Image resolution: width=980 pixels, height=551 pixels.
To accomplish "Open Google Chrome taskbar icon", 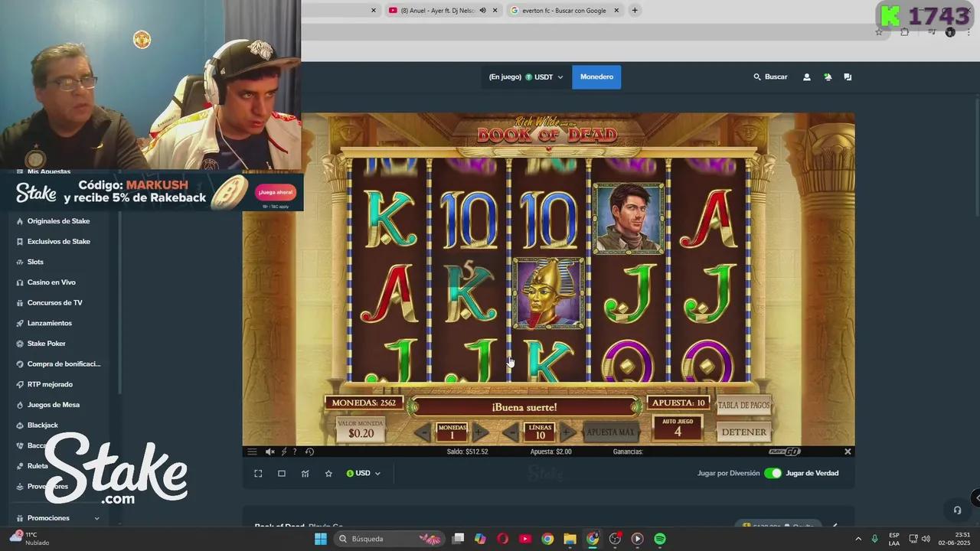I will pos(547,539).
